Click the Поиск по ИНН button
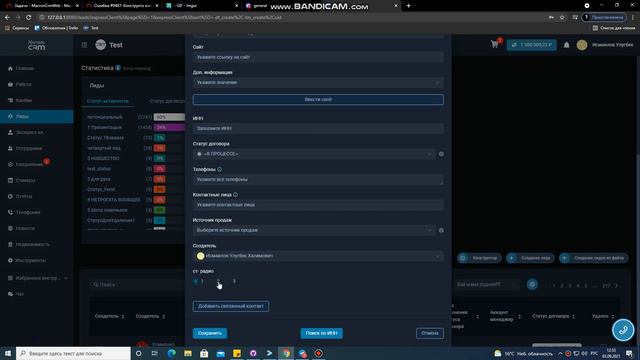The width and height of the screenshot is (640, 360). coord(322,333)
